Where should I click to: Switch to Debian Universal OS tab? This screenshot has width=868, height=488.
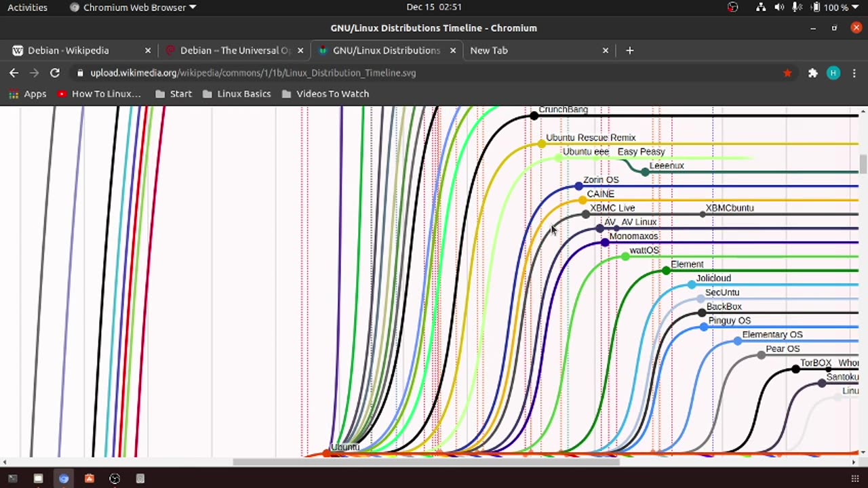[234, 50]
